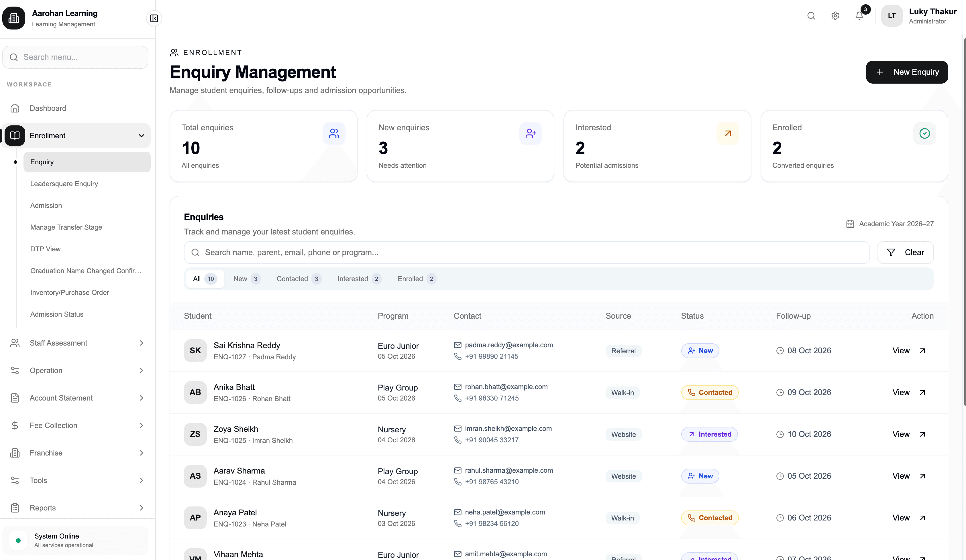The image size is (966, 560).
Task: Click the Enrolled check-circle icon
Action: click(924, 133)
